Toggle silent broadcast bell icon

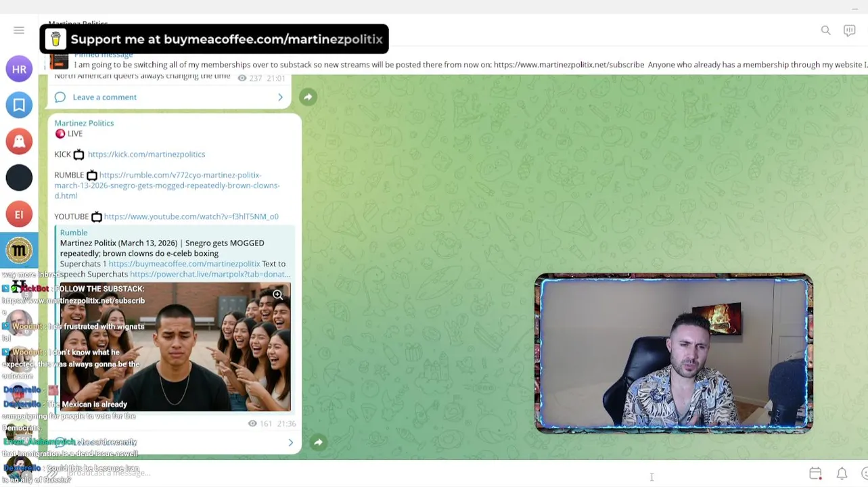pos(842,473)
